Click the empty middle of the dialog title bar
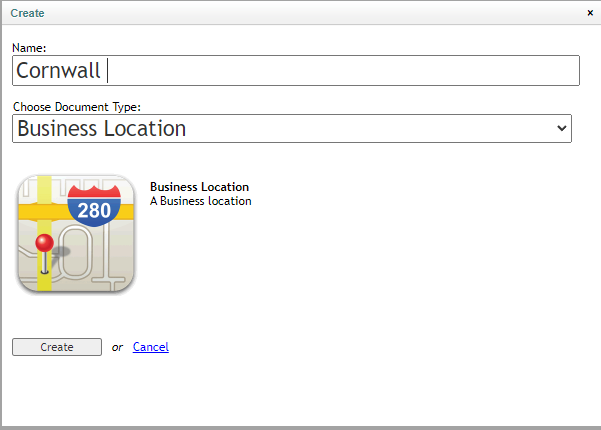 tap(307, 13)
